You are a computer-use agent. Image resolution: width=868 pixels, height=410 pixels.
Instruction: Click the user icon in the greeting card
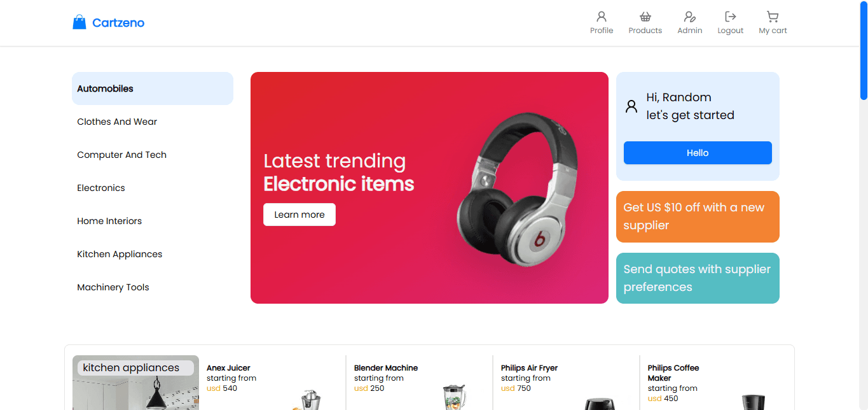click(631, 106)
